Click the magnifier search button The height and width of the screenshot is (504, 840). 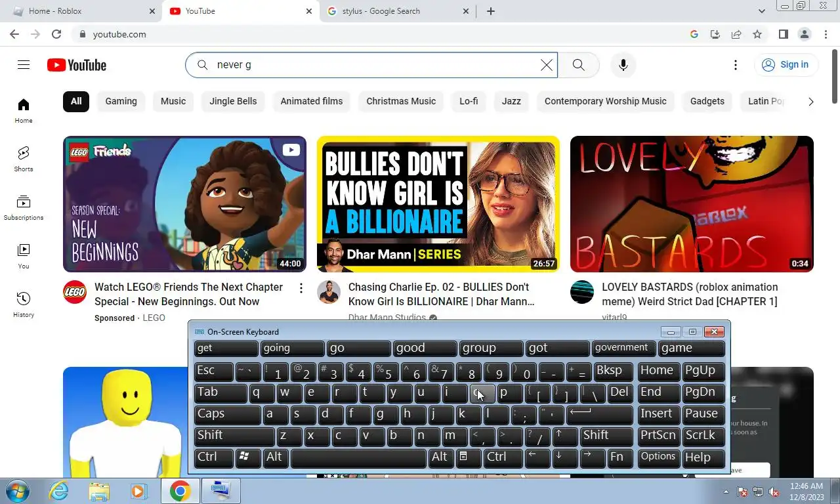578,65
